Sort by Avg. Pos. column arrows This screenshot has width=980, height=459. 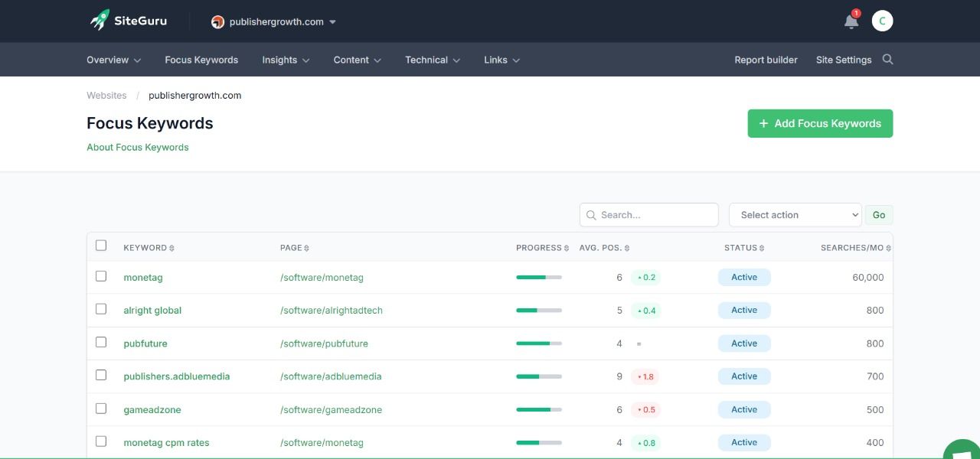(x=627, y=248)
